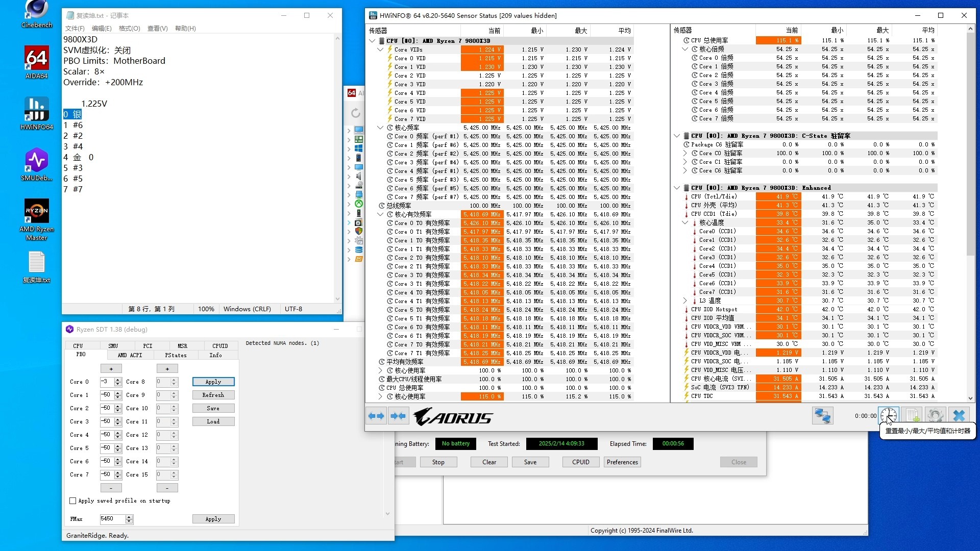Click the HWiNFO title bar app icon
Image resolution: width=980 pixels, height=551 pixels.
(373, 15)
